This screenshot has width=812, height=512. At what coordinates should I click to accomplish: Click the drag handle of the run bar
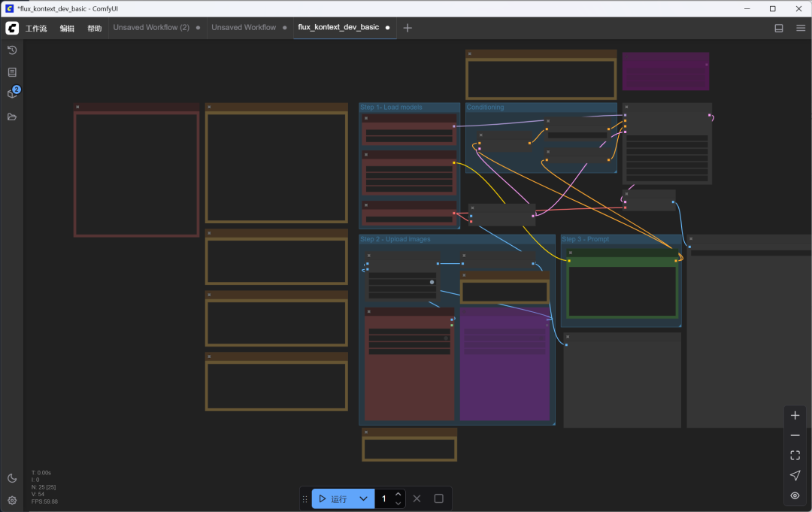click(x=304, y=499)
